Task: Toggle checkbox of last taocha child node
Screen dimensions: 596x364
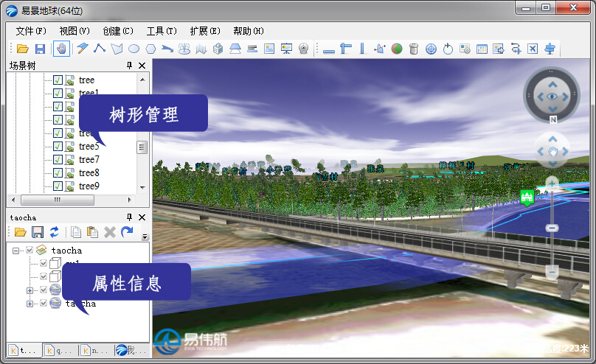Action: click(x=44, y=304)
